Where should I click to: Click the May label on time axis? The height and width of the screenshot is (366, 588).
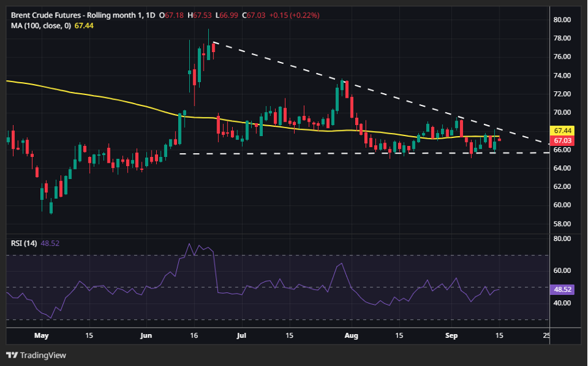[41, 336]
